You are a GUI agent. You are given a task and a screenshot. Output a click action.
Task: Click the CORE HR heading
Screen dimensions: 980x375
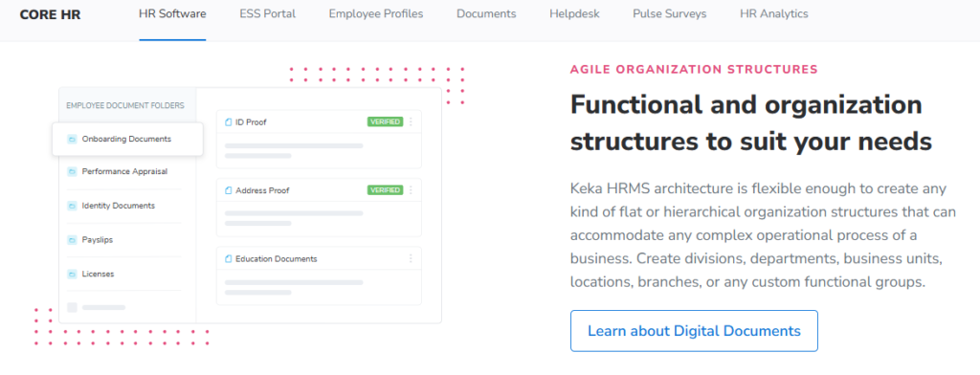(50, 14)
